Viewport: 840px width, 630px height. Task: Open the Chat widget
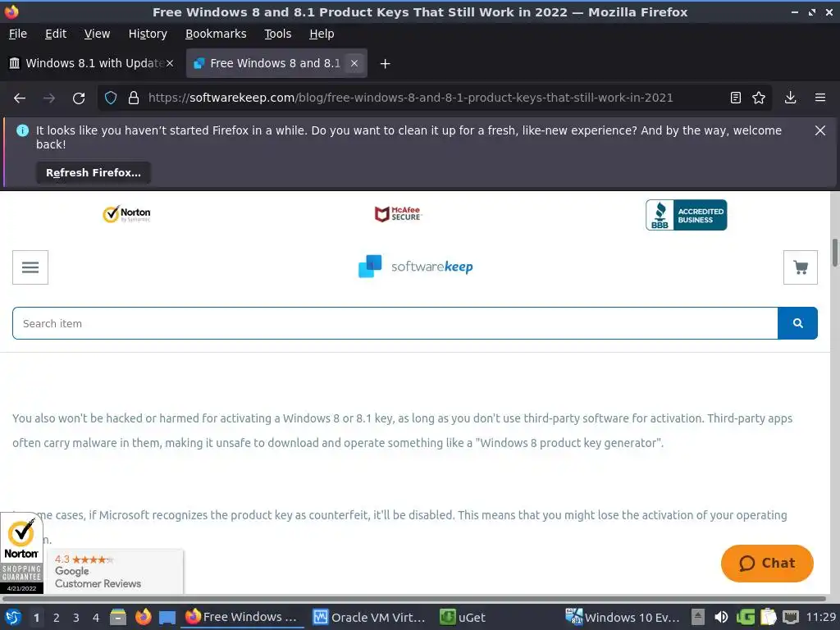pos(767,563)
